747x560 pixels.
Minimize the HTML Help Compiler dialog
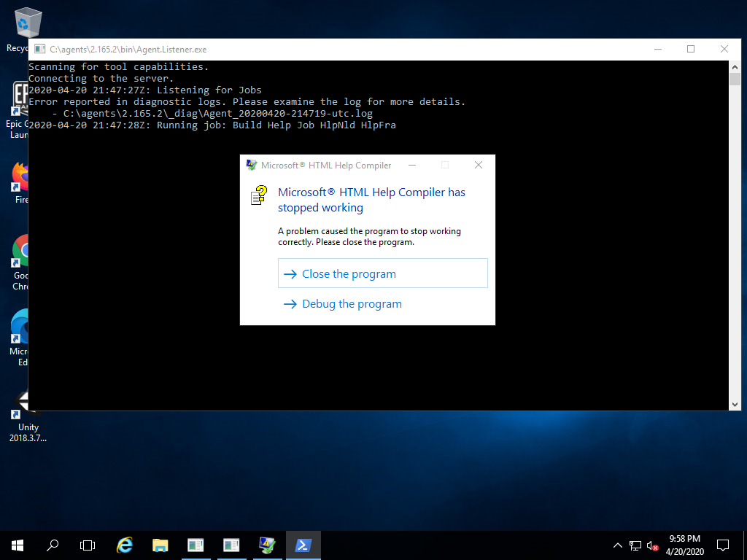pos(412,166)
